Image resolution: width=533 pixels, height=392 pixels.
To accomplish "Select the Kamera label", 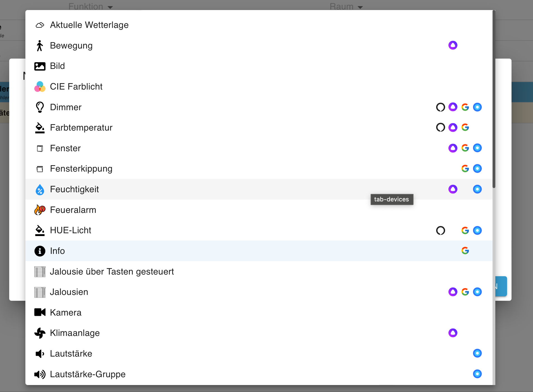I will click(x=66, y=312).
